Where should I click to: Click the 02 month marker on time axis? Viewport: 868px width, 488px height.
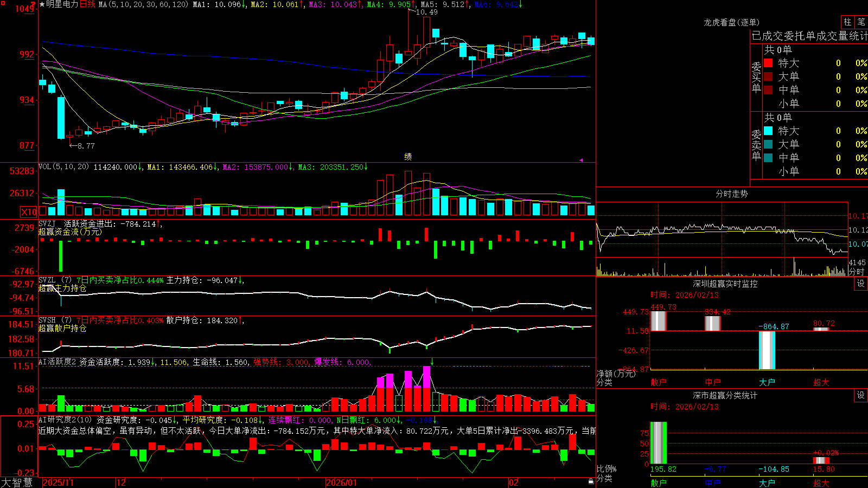point(514,483)
